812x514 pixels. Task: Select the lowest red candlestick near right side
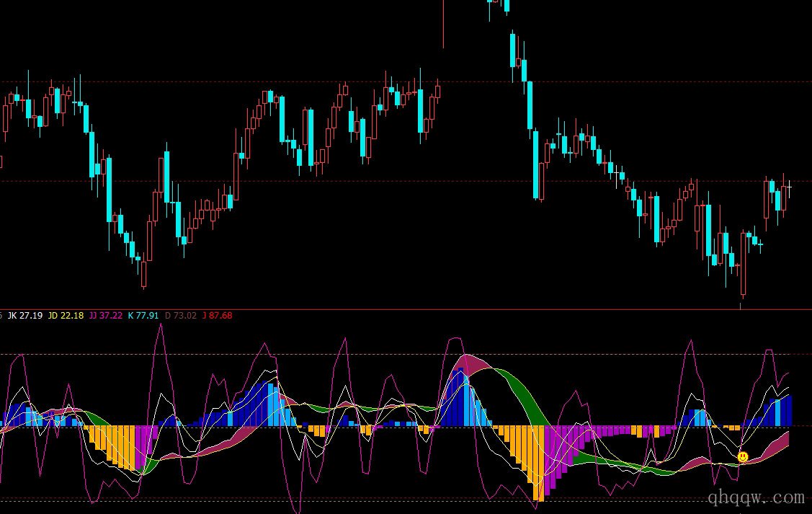[743, 263]
